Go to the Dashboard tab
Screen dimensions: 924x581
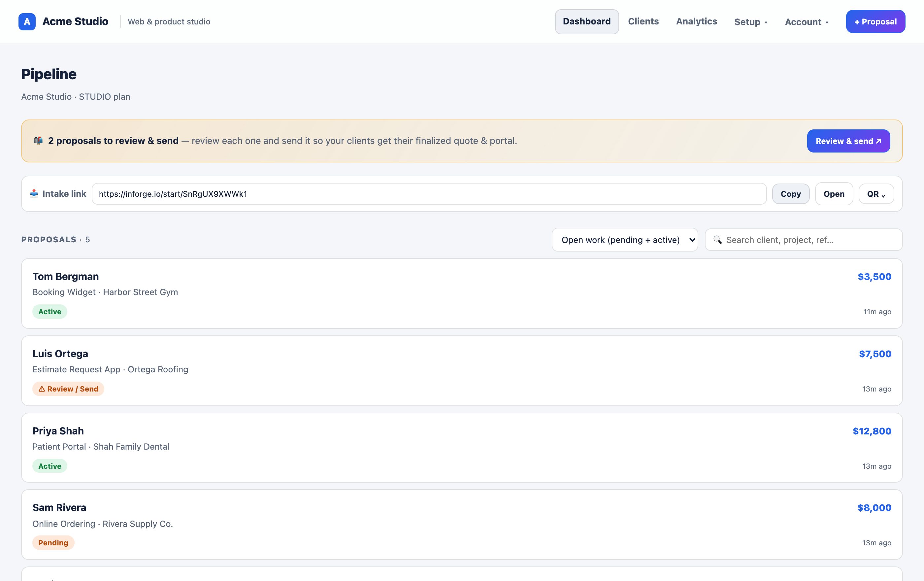pyautogui.click(x=587, y=21)
